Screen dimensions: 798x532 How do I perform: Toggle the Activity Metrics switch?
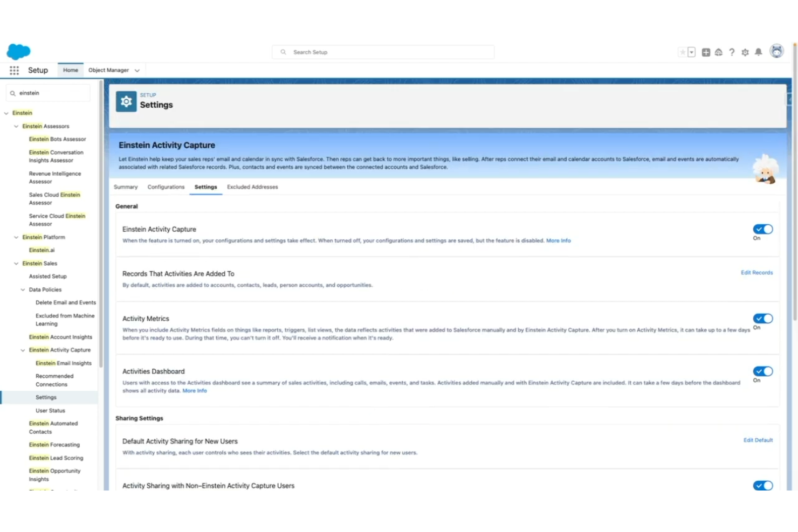(x=763, y=319)
